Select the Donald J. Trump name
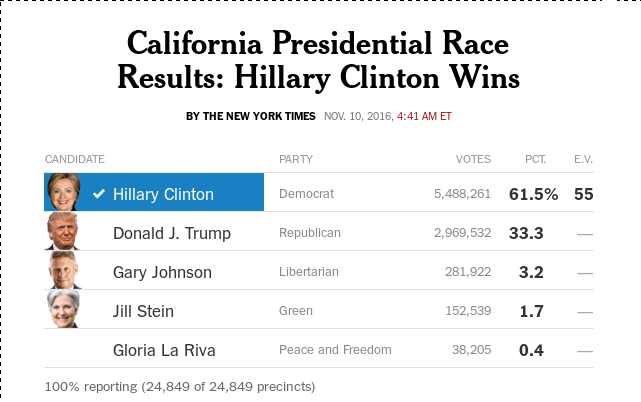This screenshot has width=641, height=402. [171, 233]
